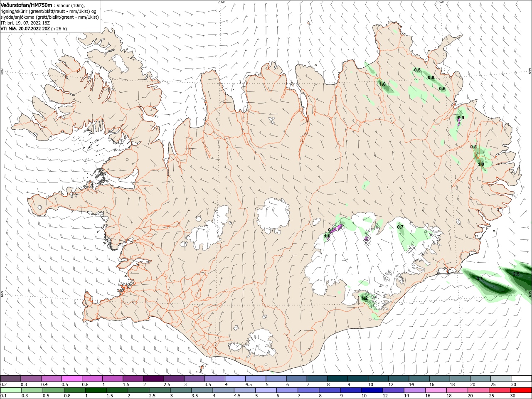
Task: Select the bright magenta 0.5 swatch in the top legend row
Action: pos(71,379)
